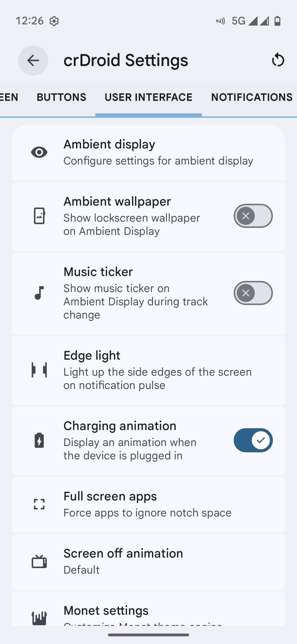Tap the Edge light icon
Image resolution: width=297 pixels, height=644 pixels.
click(39, 370)
